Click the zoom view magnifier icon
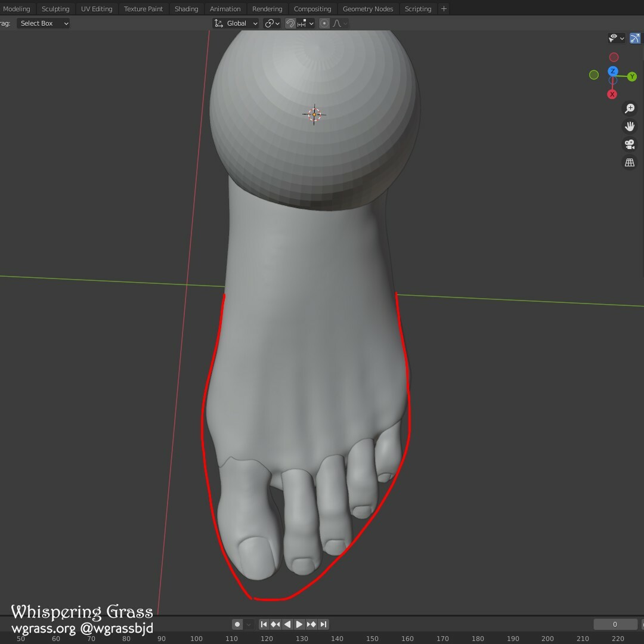Screen dimensions: 644x644 click(x=630, y=109)
